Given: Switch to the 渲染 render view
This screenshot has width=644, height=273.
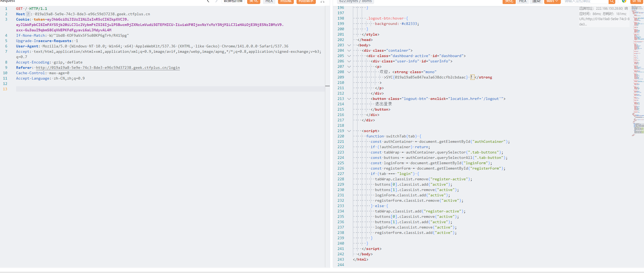Looking at the screenshot, I should [536, 1].
